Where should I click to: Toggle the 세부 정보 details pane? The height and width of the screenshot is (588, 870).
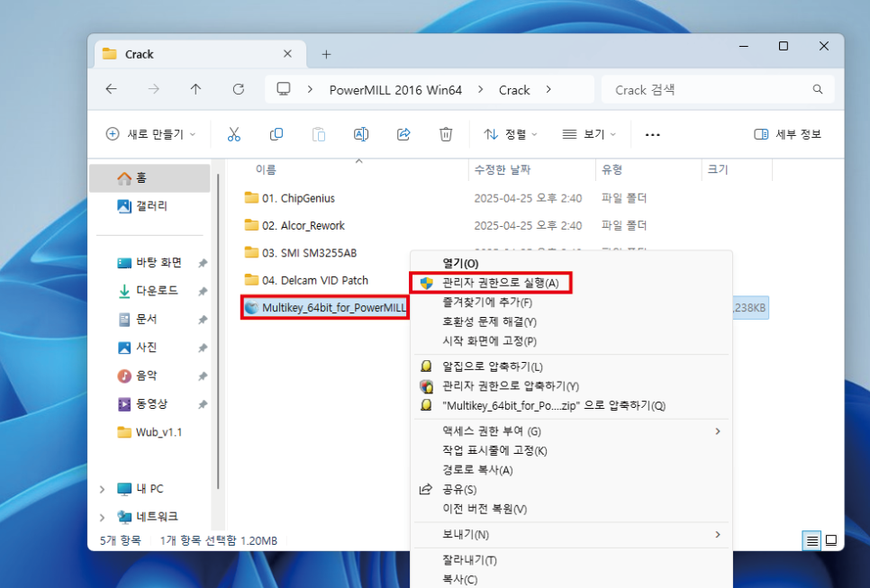(x=787, y=134)
